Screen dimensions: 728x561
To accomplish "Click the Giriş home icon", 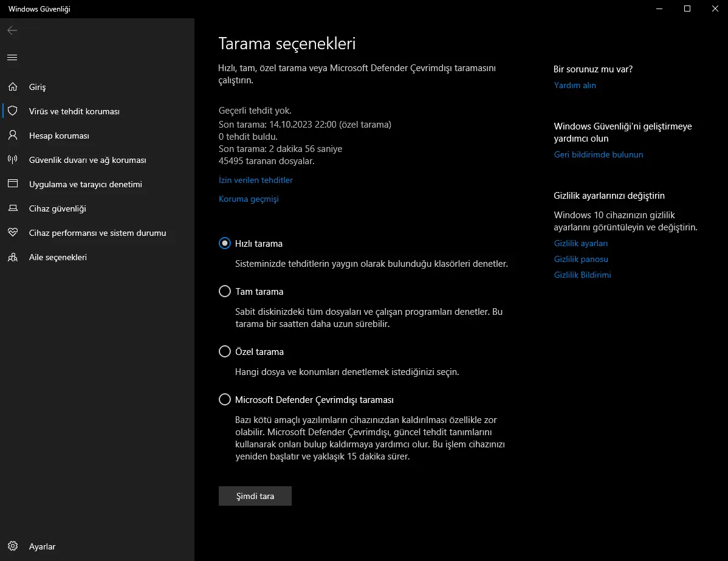I will coord(13,87).
